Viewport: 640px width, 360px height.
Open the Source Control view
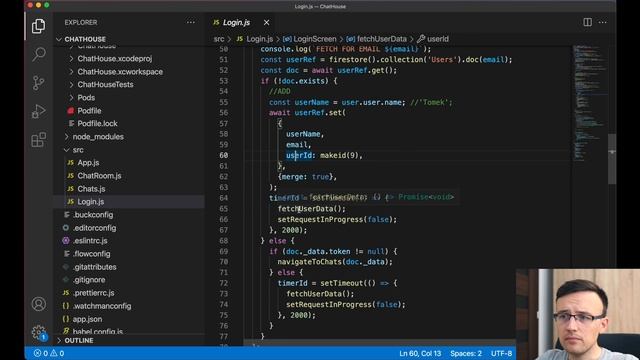point(38,83)
